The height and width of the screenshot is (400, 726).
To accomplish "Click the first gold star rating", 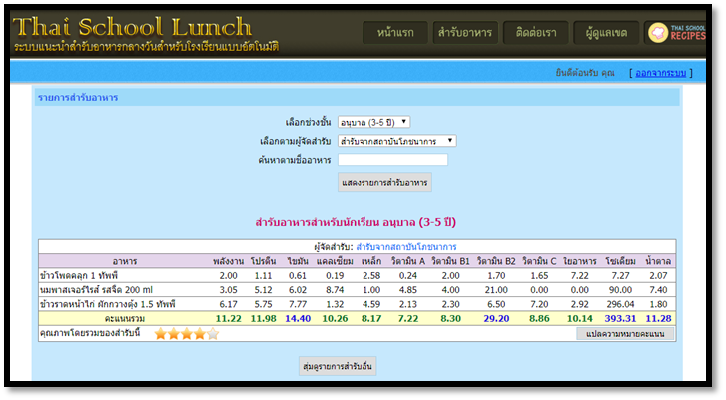I will click(x=161, y=334).
